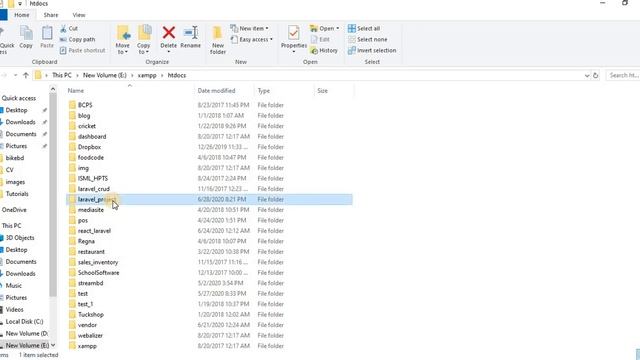Click This PC in address breadcrumb
Image resolution: width=640 pixels, height=360 pixels.
(62, 75)
